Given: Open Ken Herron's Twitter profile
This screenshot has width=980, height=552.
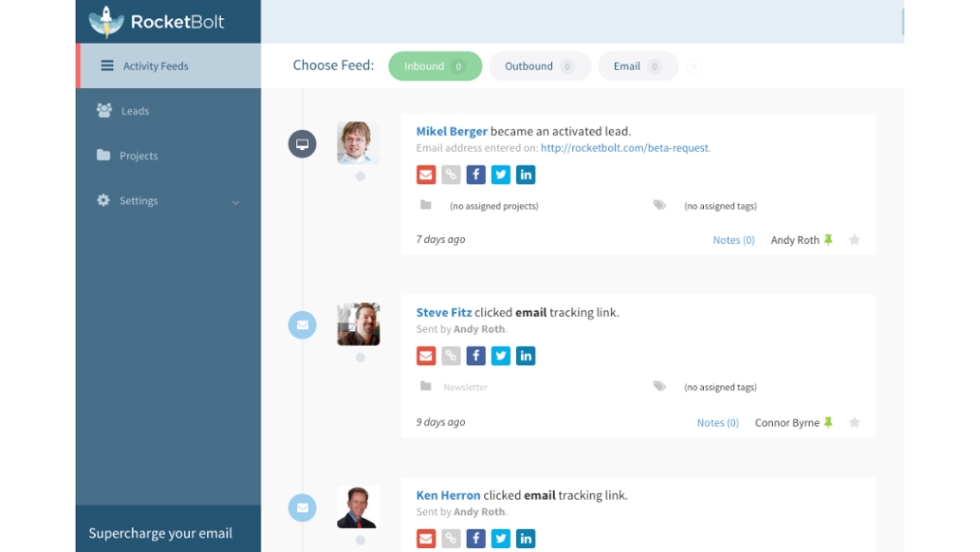Looking at the screenshot, I should click(501, 538).
